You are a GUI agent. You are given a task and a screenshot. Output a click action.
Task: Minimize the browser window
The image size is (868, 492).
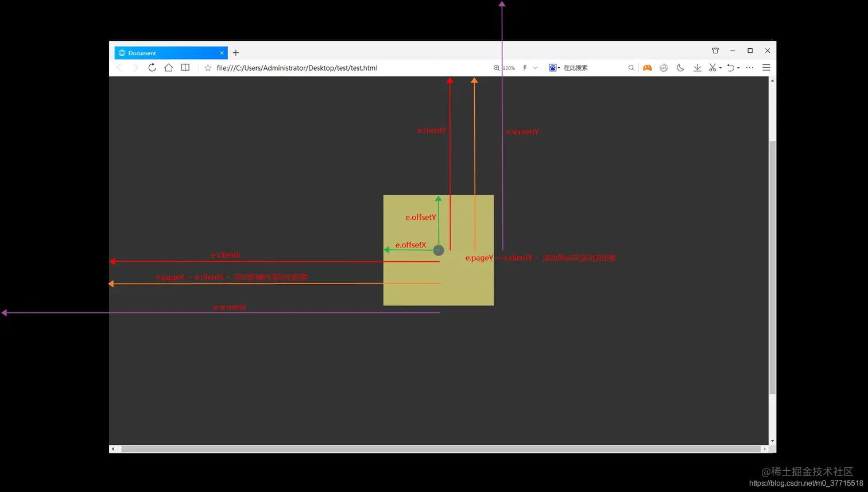click(733, 51)
